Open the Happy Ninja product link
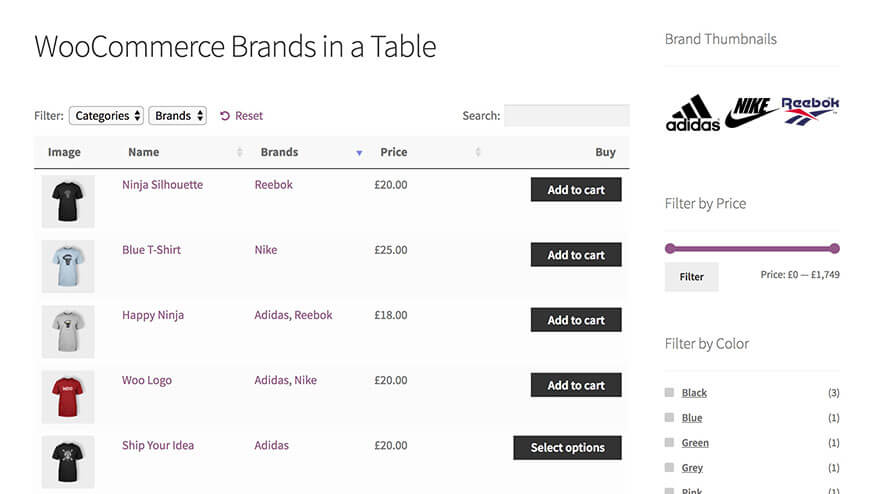 [x=153, y=315]
